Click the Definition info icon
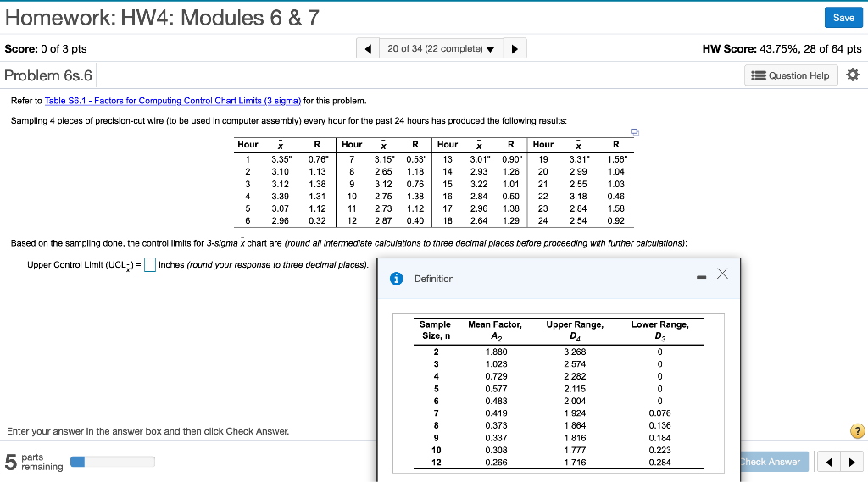Image resolution: width=868 pixels, height=482 pixels. [397, 279]
